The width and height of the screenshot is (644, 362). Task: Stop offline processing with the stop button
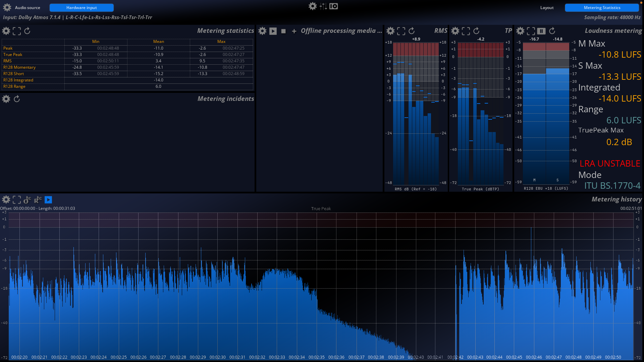tap(283, 31)
